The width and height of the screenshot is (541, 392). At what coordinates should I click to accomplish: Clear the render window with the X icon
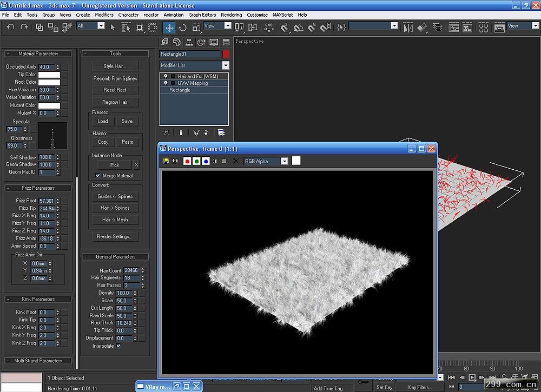236,161
